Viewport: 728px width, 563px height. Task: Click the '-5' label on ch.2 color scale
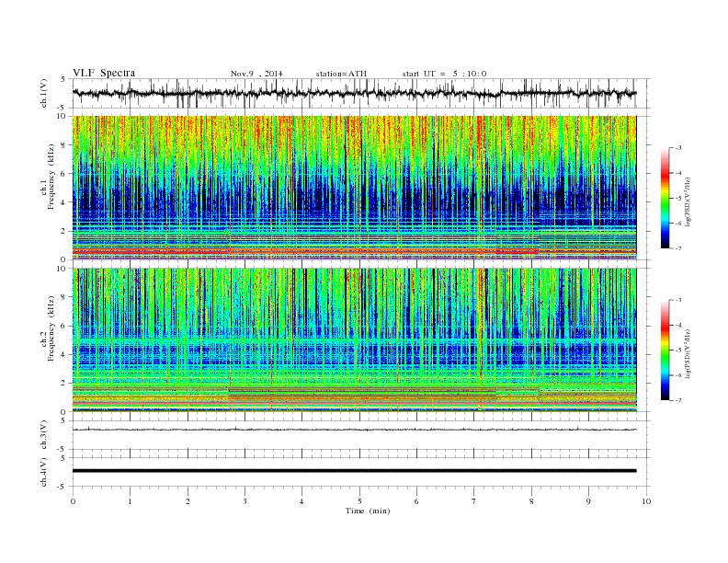pos(677,350)
